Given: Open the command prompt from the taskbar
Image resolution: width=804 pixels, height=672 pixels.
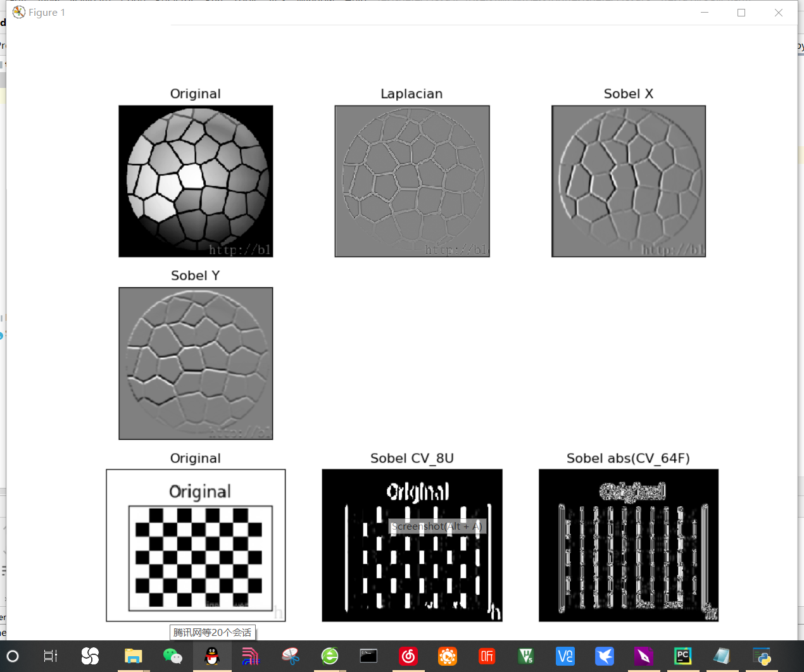Looking at the screenshot, I should [x=368, y=656].
